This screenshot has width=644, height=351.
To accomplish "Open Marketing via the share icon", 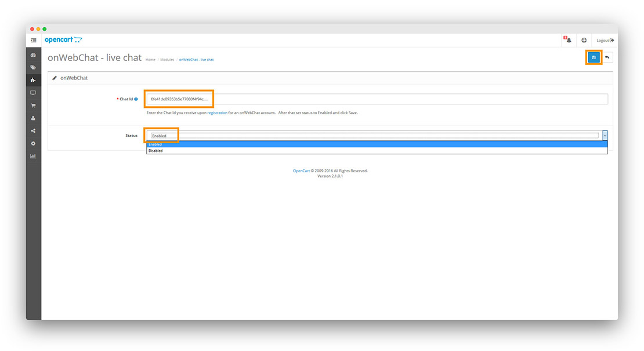I will coord(33,131).
